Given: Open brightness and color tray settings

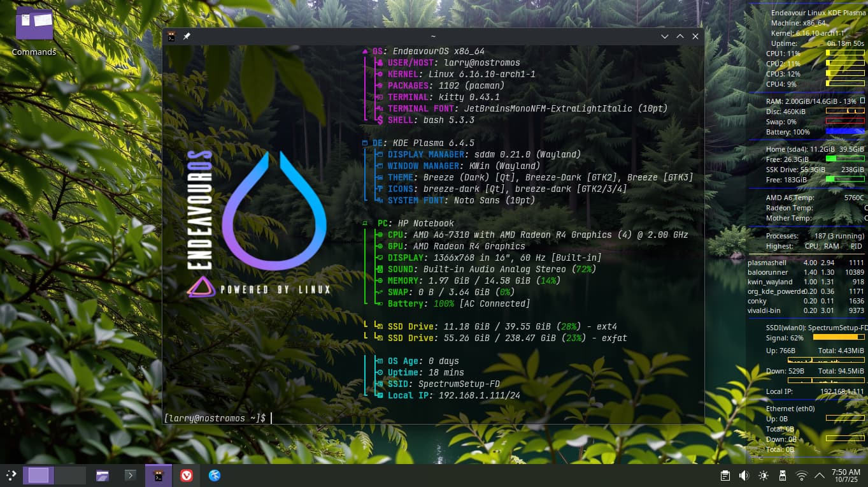Looking at the screenshot, I should (764, 476).
